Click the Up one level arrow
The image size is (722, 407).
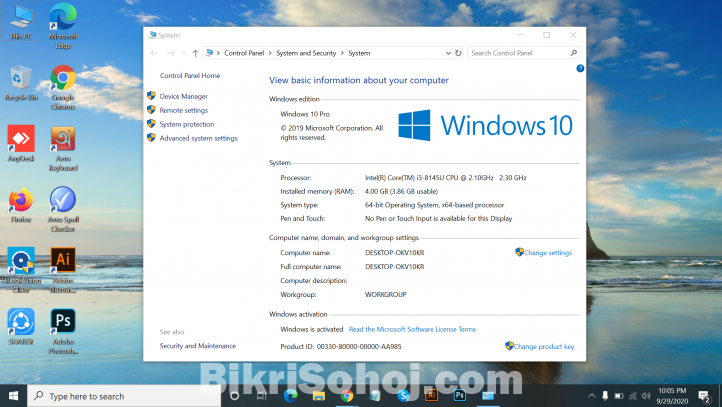pyautogui.click(x=195, y=53)
